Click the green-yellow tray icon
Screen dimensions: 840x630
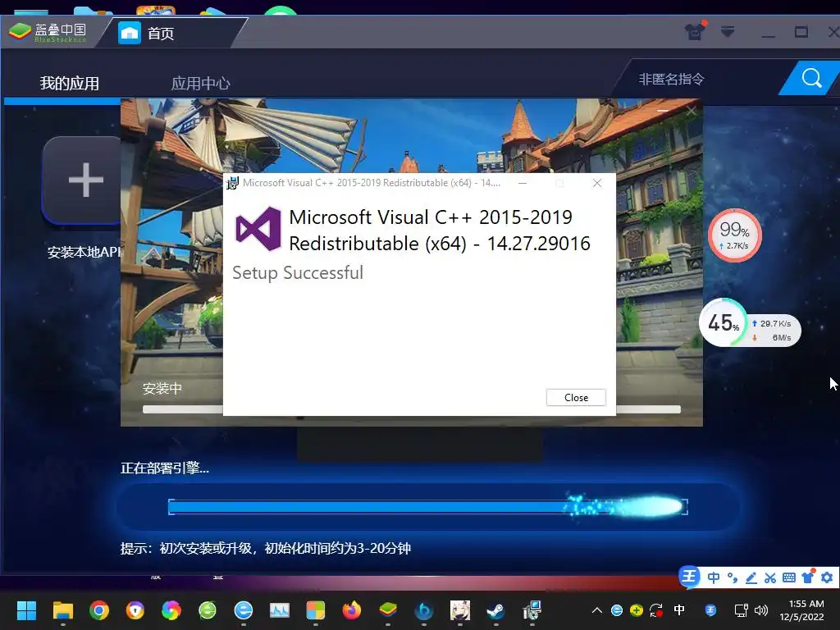[637, 610]
